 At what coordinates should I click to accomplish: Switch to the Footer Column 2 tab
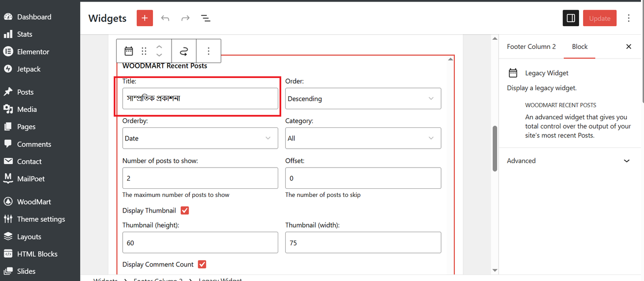(531, 46)
